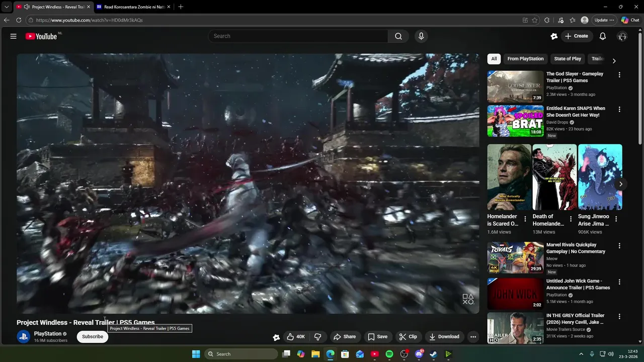Open options for Homelander is Scared short
The width and height of the screenshot is (644, 362).
[x=525, y=219]
